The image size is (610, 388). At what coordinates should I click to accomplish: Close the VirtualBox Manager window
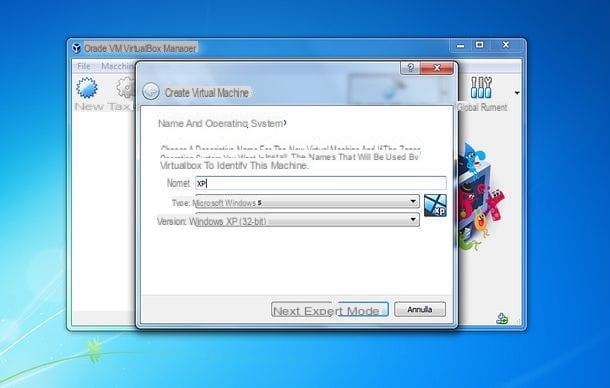coord(506,45)
